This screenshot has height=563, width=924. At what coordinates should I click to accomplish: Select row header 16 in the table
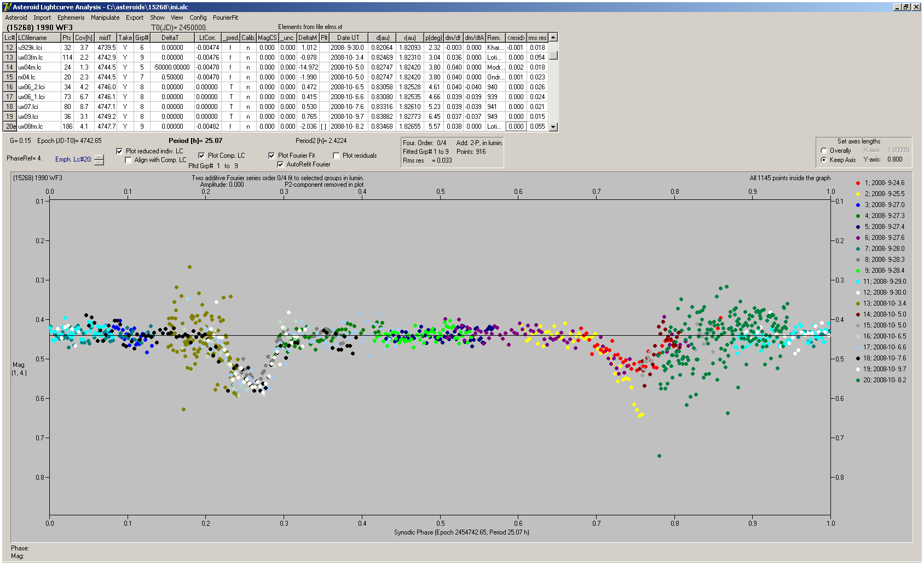[x=10, y=87]
